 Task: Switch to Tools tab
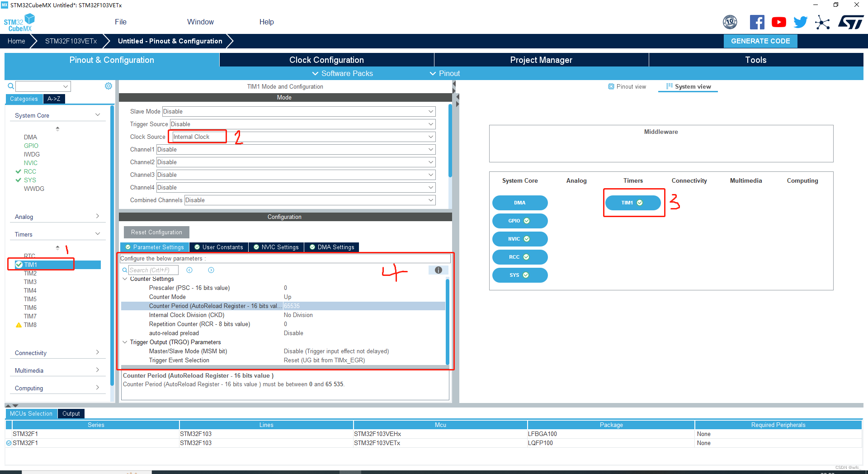point(756,60)
